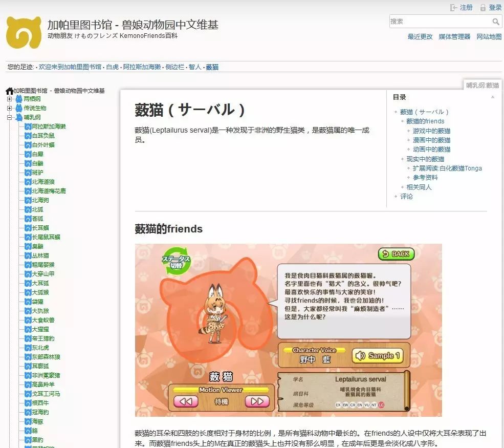Click the page icon beside 北海道狼
This screenshot has width=504, height=448.
(x=28, y=182)
